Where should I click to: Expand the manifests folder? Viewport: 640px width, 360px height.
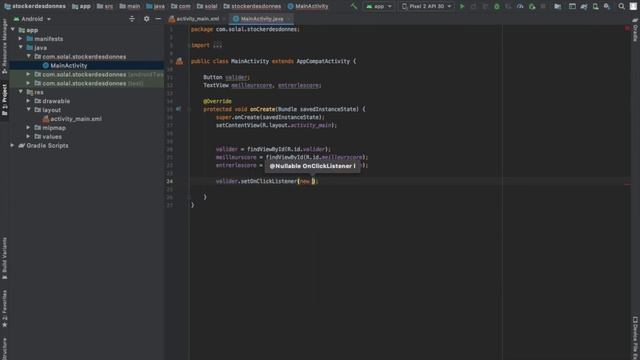click(20, 39)
